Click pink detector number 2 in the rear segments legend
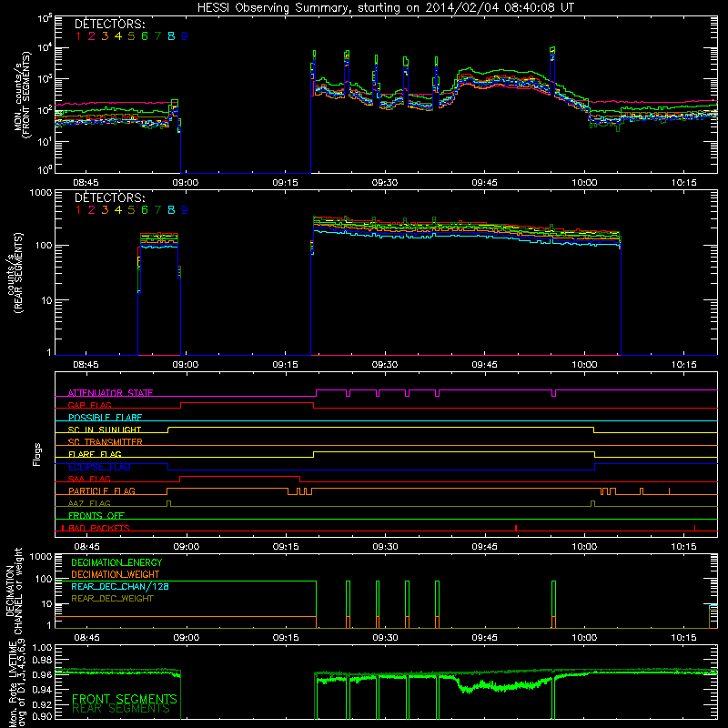This screenshot has height=728, width=728. [92, 210]
